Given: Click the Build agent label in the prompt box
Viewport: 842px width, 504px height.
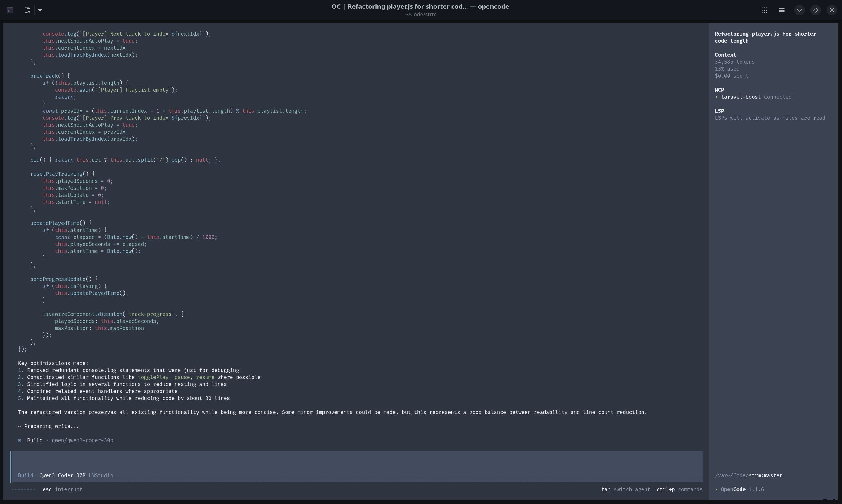Looking at the screenshot, I should click(x=25, y=475).
